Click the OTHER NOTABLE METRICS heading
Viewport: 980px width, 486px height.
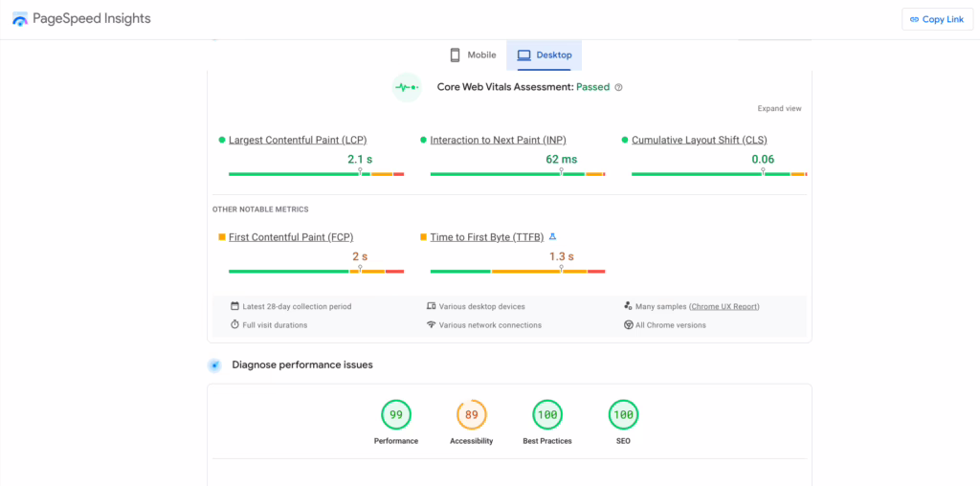(260, 210)
